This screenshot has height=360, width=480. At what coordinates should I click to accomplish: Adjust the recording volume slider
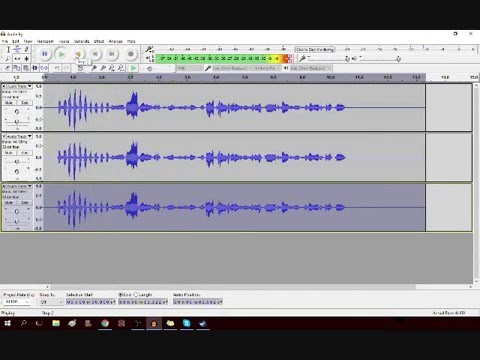328,59
